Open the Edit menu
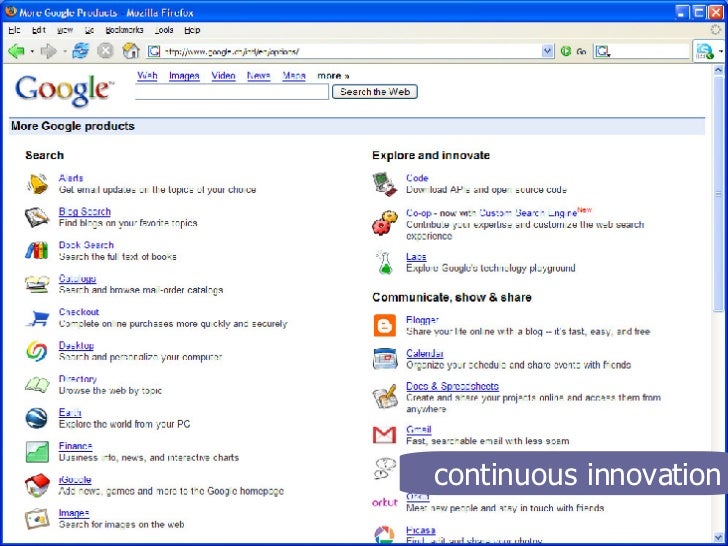Viewport: 728px width, 546px height. tap(39, 30)
